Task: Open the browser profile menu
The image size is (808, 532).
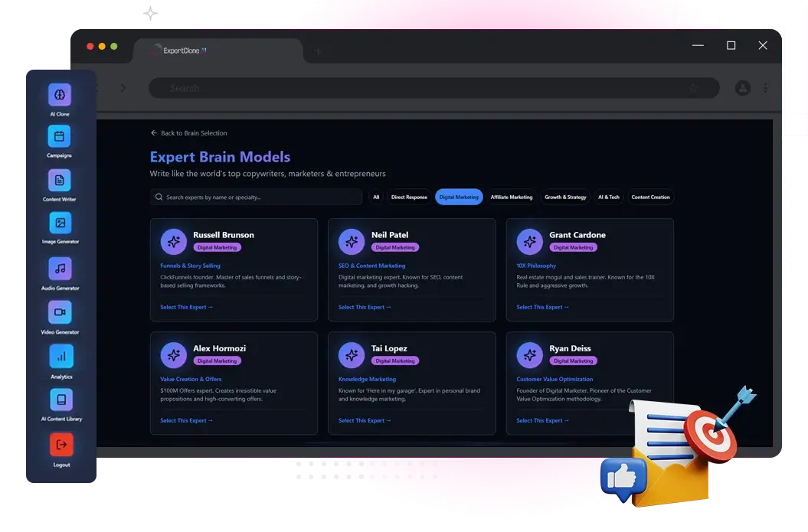Action: click(x=742, y=88)
